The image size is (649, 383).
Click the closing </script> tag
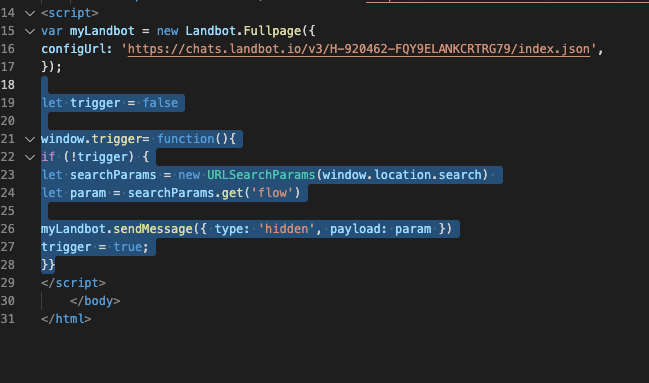coord(73,283)
